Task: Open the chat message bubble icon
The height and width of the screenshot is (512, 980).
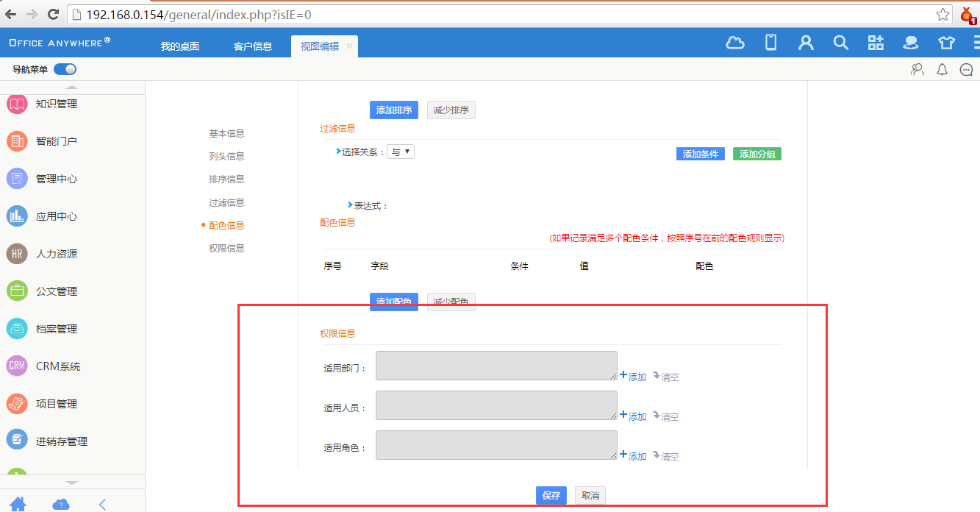Action: coord(966,70)
